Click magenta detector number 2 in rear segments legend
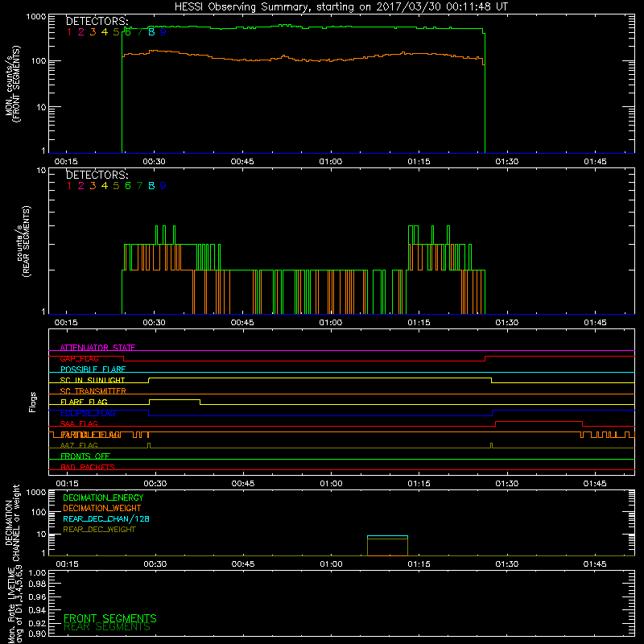This screenshot has width=644, height=644. click(81, 186)
